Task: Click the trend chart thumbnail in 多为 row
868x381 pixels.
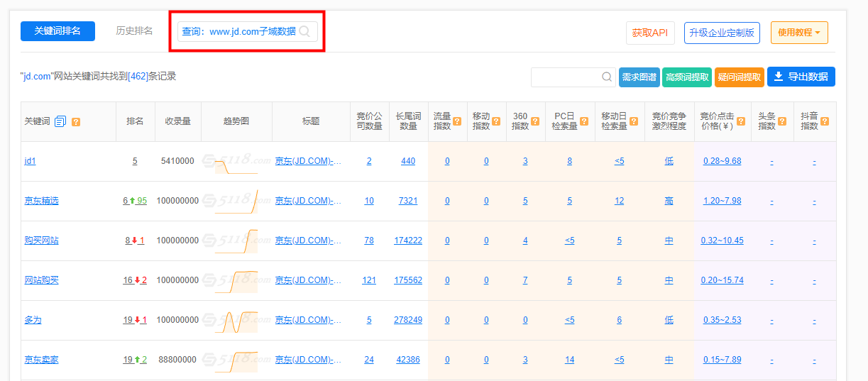Action: pyautogui.click(x=236, y=321)
